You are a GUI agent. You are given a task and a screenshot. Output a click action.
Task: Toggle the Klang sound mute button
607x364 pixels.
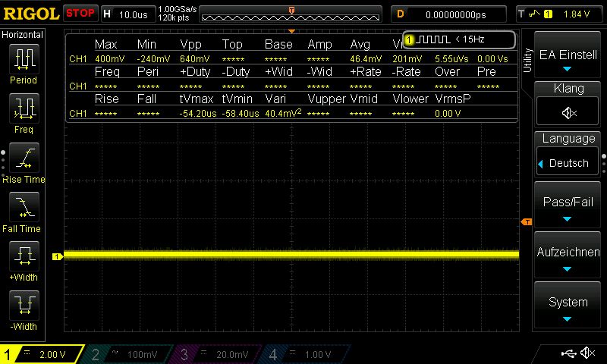(568, 112)
